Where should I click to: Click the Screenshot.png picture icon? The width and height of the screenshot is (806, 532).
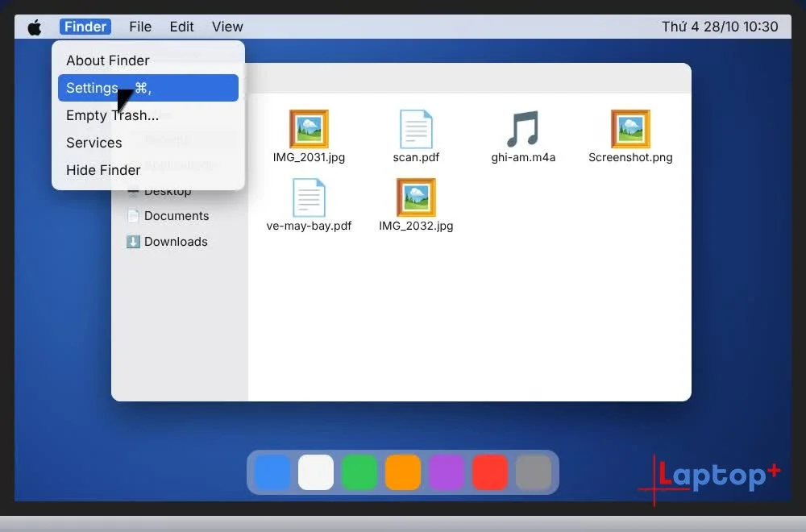(630, 128)
